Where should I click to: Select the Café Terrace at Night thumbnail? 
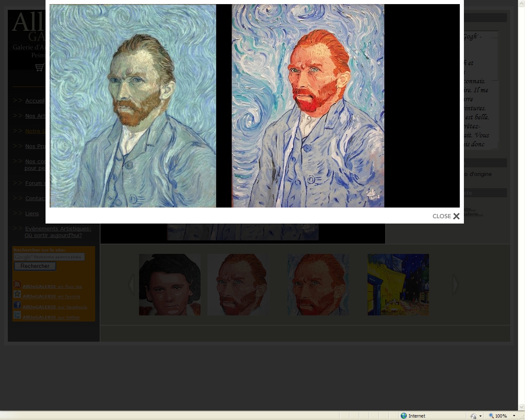pyautogui.click(x=398, y=284)
